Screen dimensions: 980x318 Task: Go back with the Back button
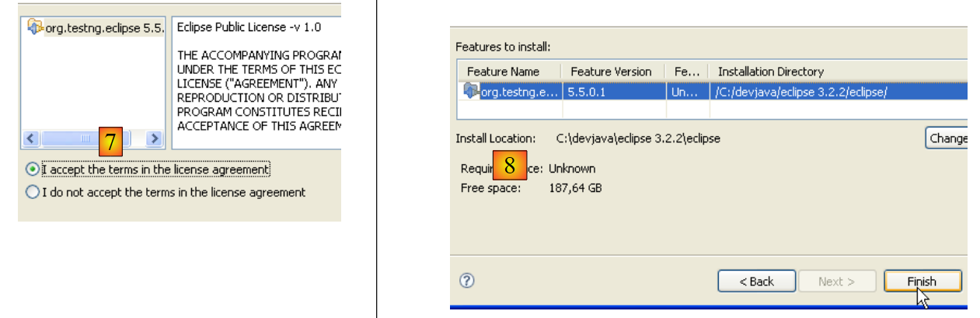coord(756,281)
